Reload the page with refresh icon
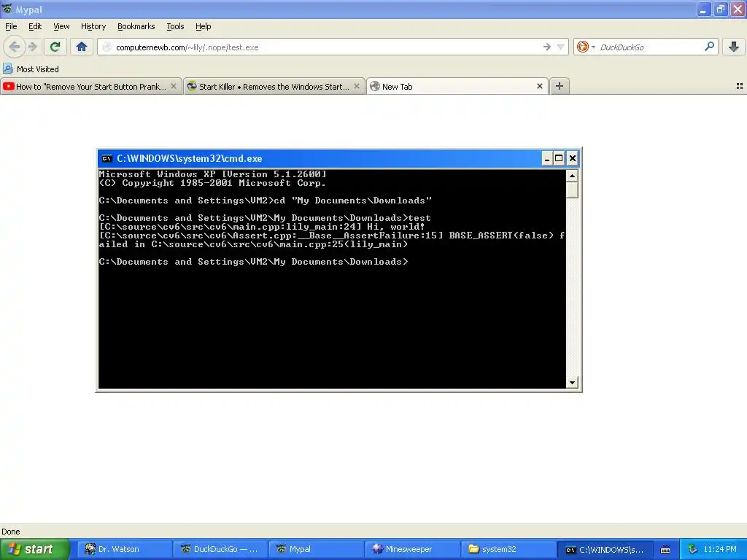The height and width of the screenshot is (560, 747). tap(55, 47)
